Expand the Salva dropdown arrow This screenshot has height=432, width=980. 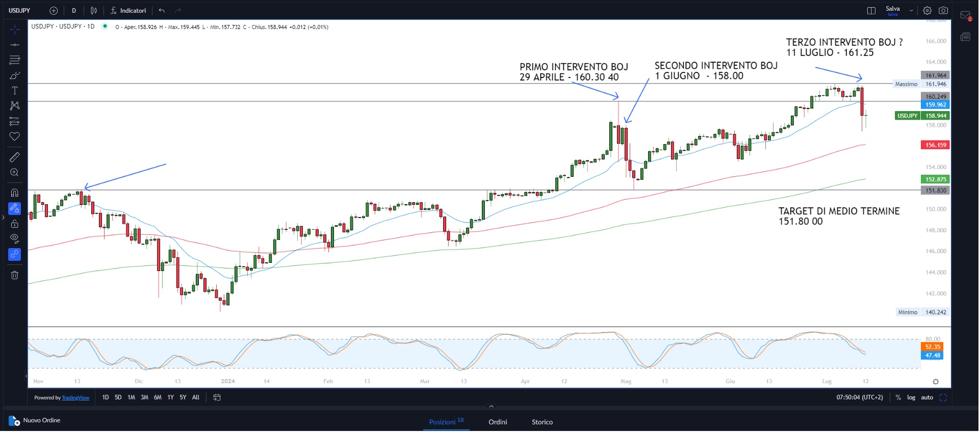tap(911, 11)
